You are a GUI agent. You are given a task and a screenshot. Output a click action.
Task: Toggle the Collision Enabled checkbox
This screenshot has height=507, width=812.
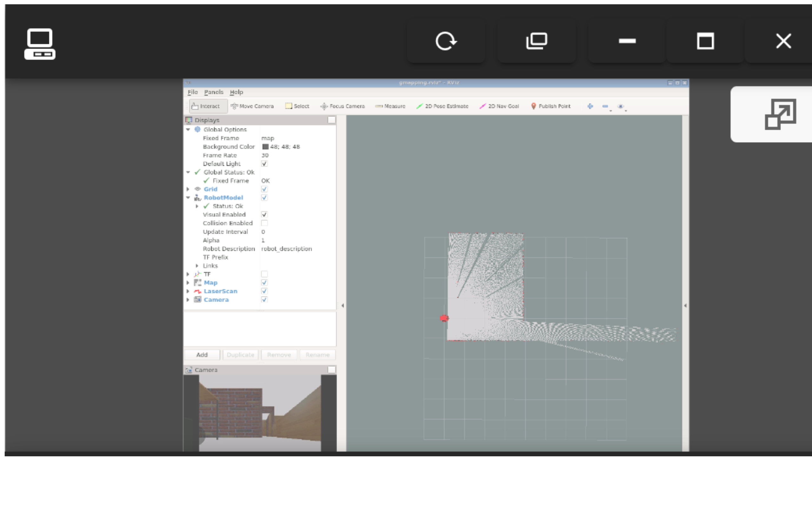tap(265, 223)
